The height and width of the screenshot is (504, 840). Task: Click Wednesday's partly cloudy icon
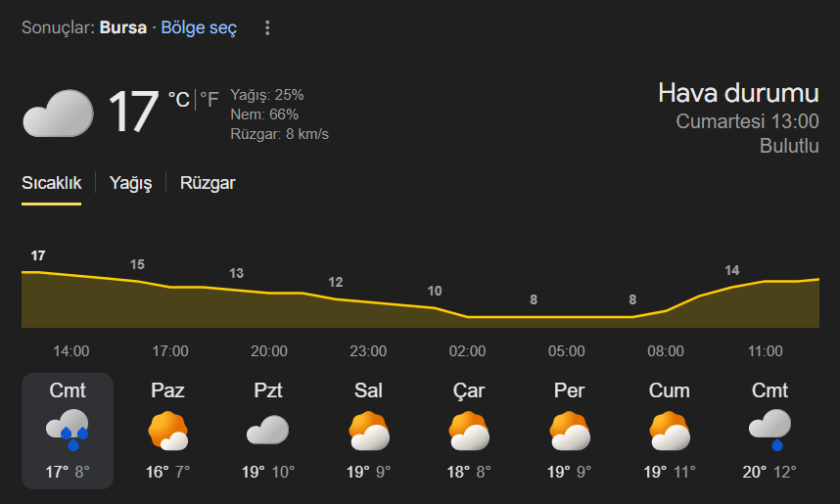click(469, 431)
